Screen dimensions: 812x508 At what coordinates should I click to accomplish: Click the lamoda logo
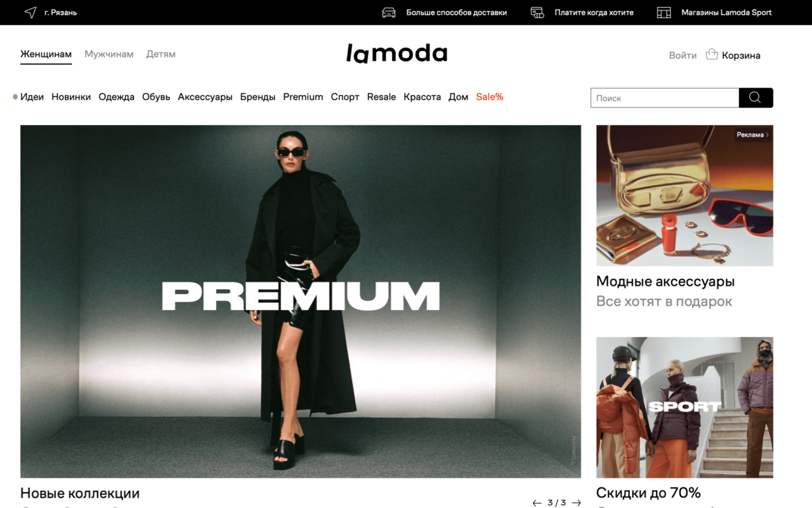pyautogui.click(x=396, y=53)
